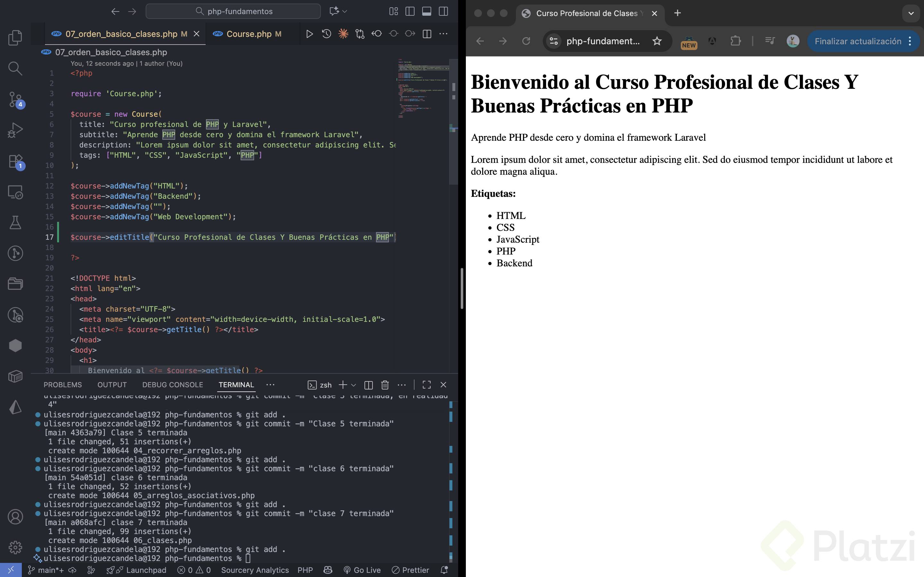
Task: Open the Search view in the activity bar
Action: point(15,69)
